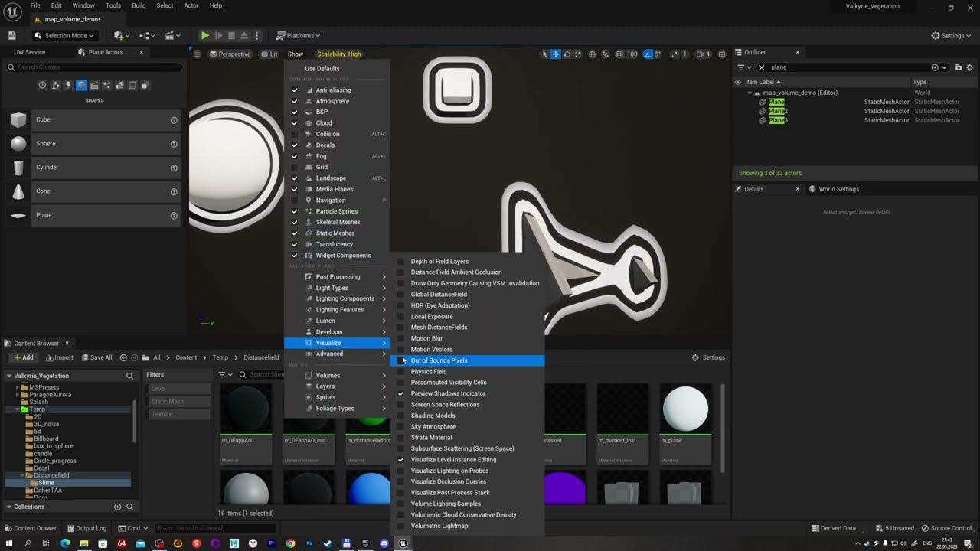Select the Cube shape icon

pos(18,119)
